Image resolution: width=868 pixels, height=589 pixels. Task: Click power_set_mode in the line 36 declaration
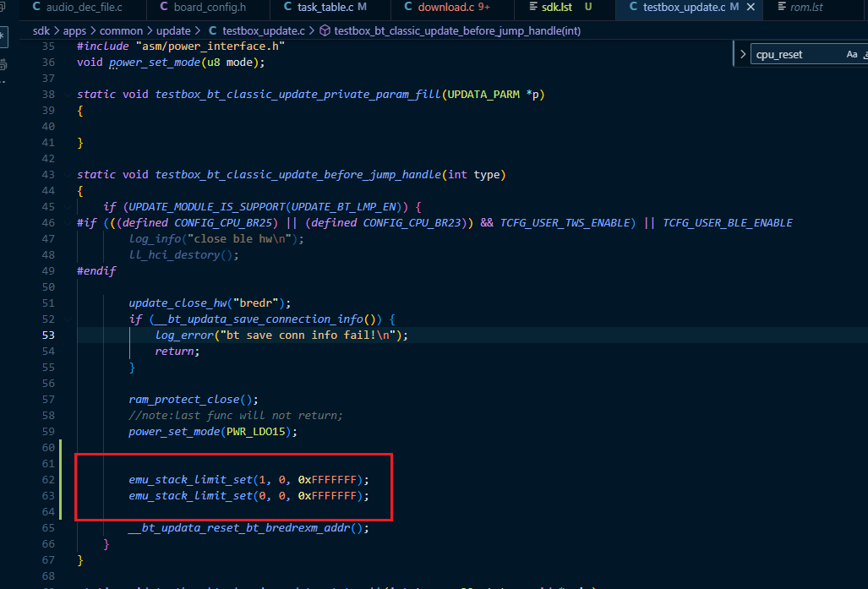coord(155,63)
